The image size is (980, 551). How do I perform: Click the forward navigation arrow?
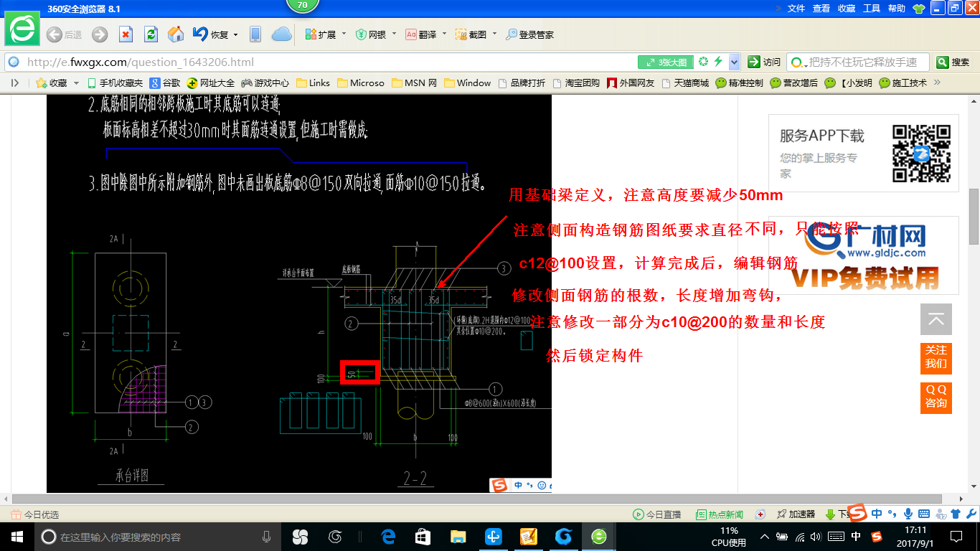pos(100,34)
